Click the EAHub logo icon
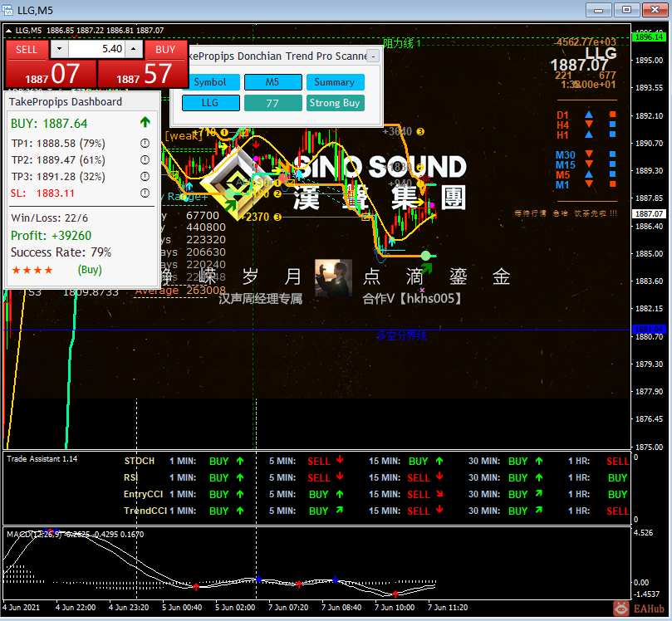The image size is (672, 621). click(621, 609)
